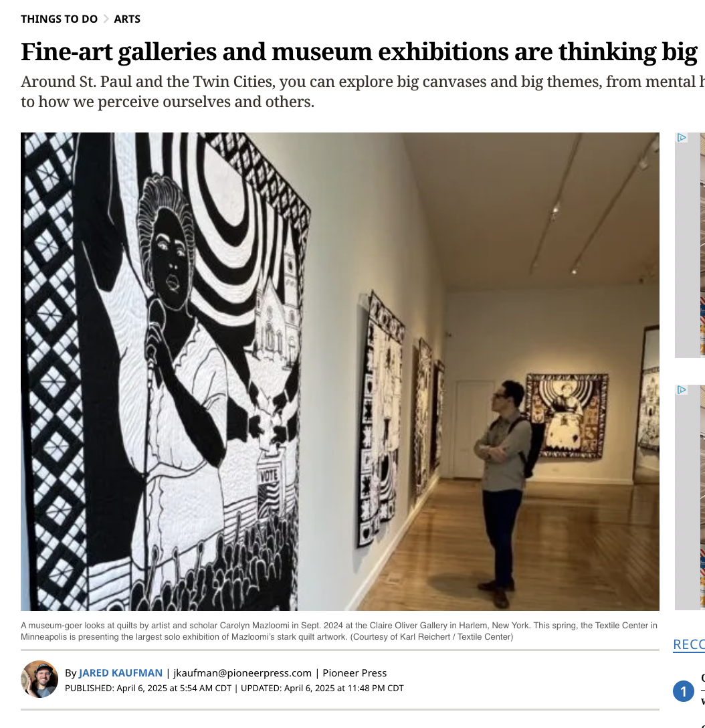Open the partially visible RECO heading link
Viewport: 705px width, 728px height.
(x=688, y=644)
